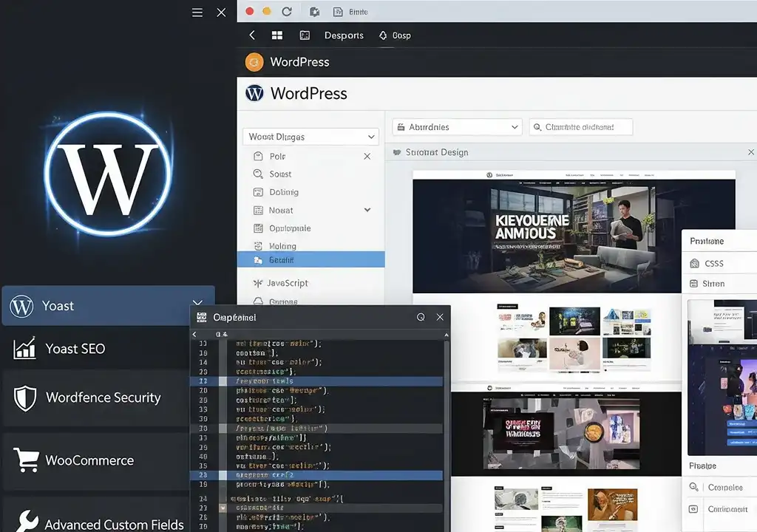
Task: Open Yoast SEO plugin entry
Action: (97, 348)
